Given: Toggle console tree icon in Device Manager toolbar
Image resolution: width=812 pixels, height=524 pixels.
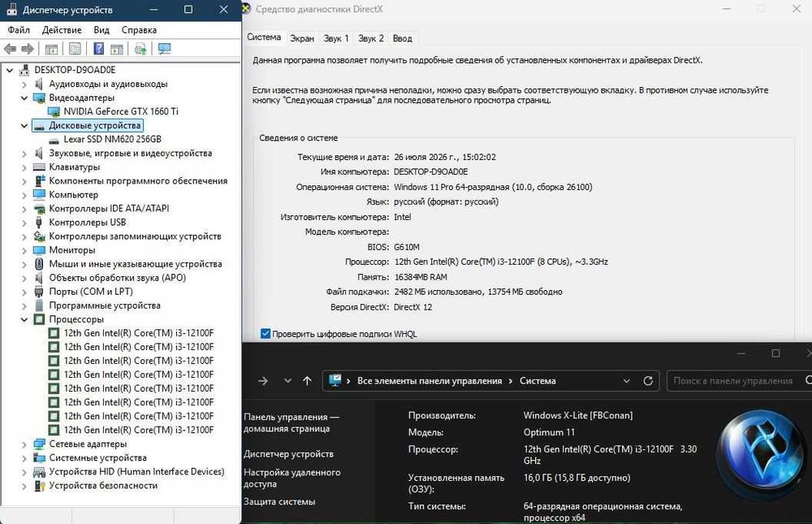Looking at the screenshot, I should (x=51, y=50).
